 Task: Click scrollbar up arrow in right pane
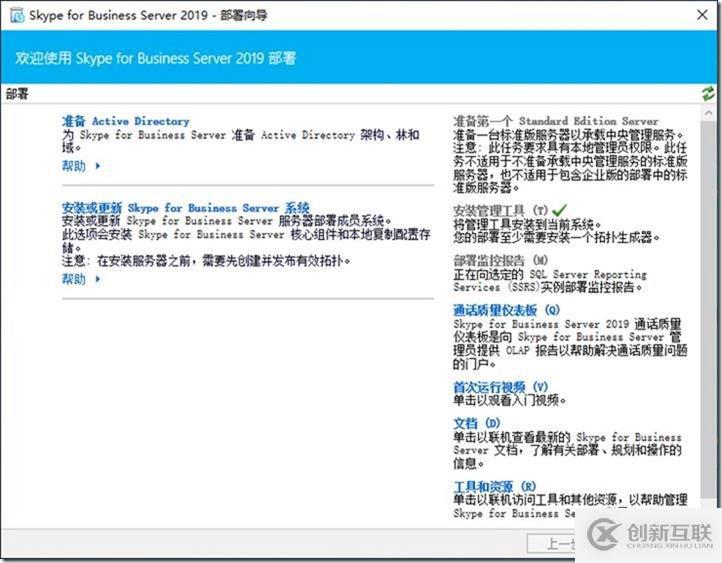[708, 113]
